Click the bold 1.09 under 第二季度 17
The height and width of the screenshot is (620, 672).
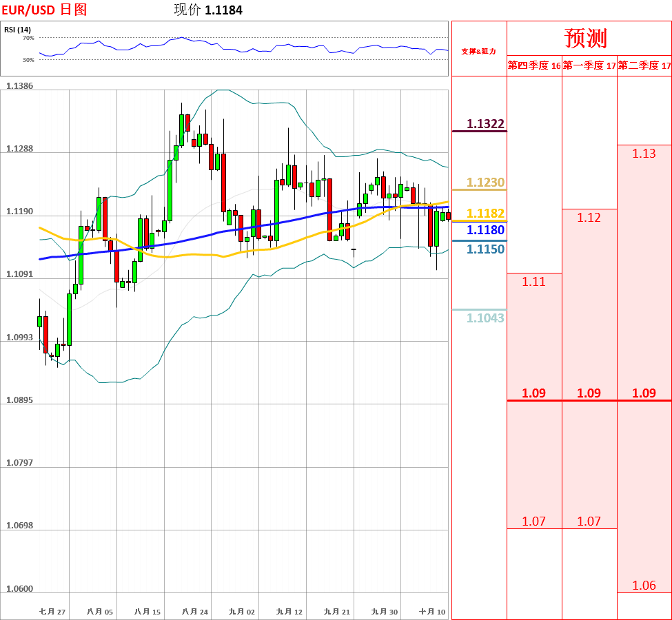(x=644, y=393)
